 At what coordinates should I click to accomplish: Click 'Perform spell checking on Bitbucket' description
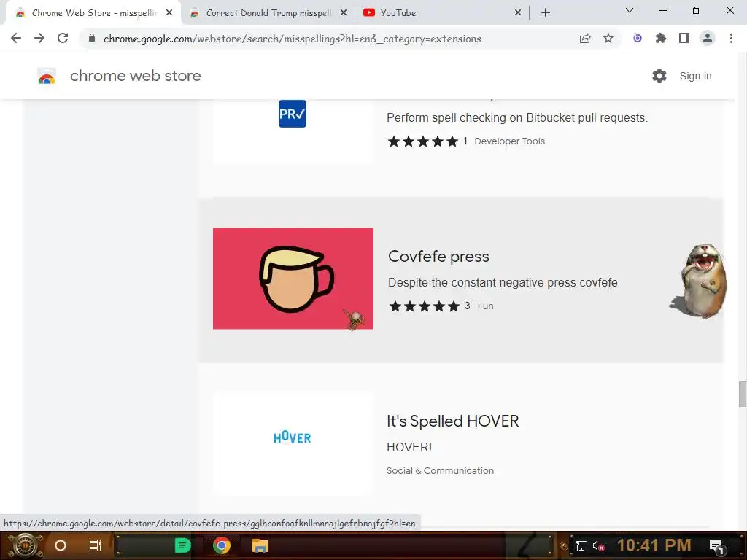[x=517, y=117]
